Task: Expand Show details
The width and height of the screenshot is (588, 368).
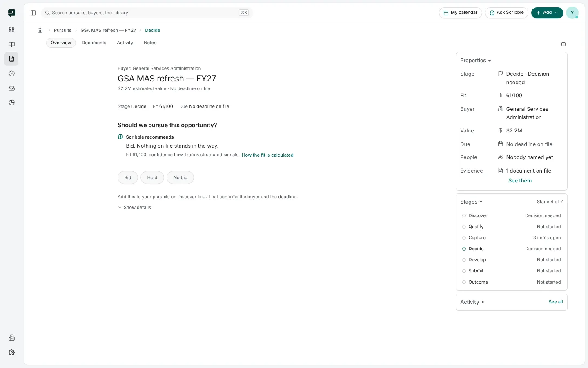Action: point(134,207)
